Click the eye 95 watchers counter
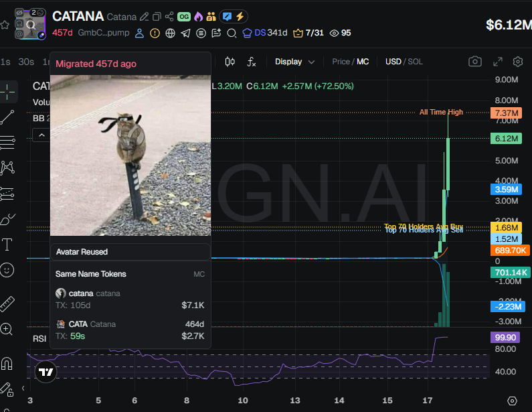Viewport: 532px width, 412px height. (341, 33)
